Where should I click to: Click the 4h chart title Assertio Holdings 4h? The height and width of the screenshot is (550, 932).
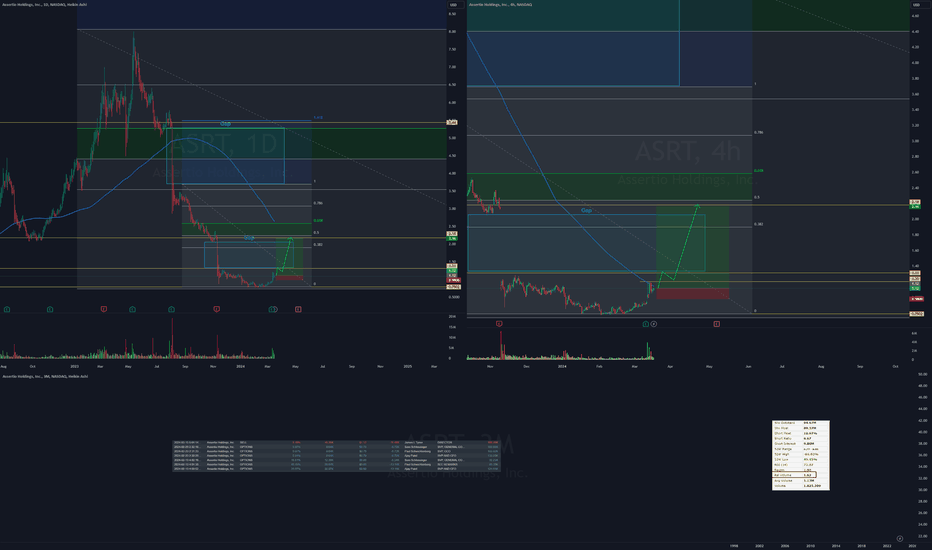pyautogui.click(x=500, y=4)
